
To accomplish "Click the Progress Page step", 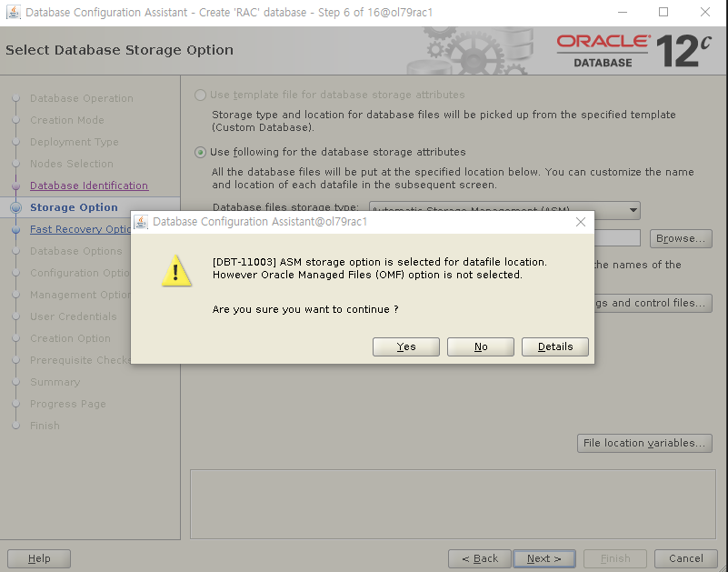I will pos(68,405).
